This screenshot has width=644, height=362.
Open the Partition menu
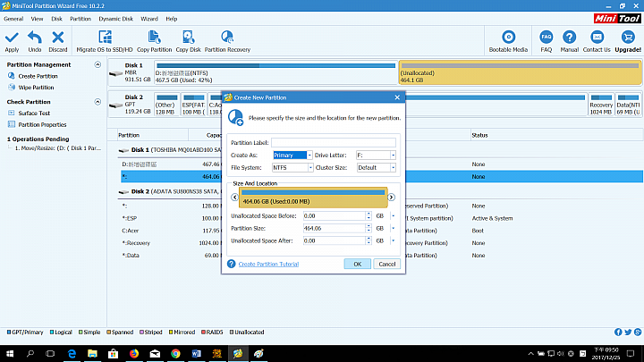[80, 19]
